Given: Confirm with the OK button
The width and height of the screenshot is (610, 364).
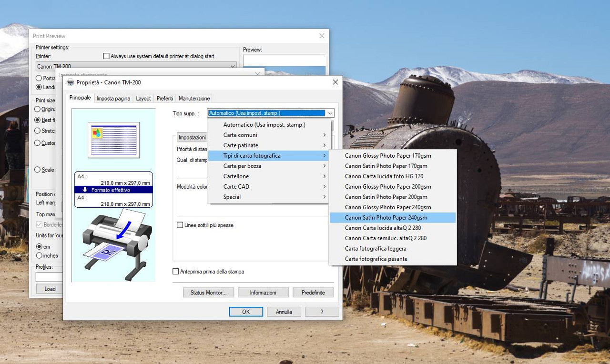Looking at the screenshot, I should 246,312.
